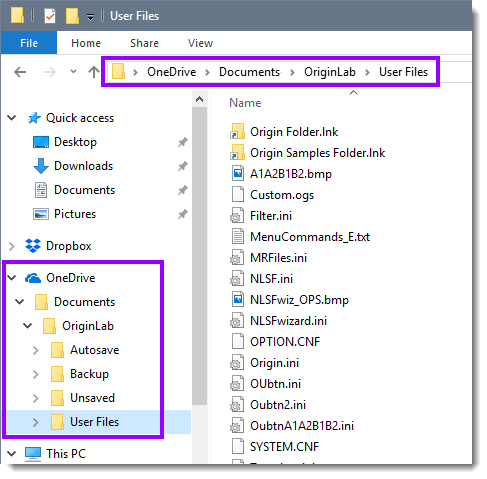The width and height of the screenshot is (487, 479).
Task: Switch to the Share ribbon tab
Action: pyautogui.click(x=144, y=43)
